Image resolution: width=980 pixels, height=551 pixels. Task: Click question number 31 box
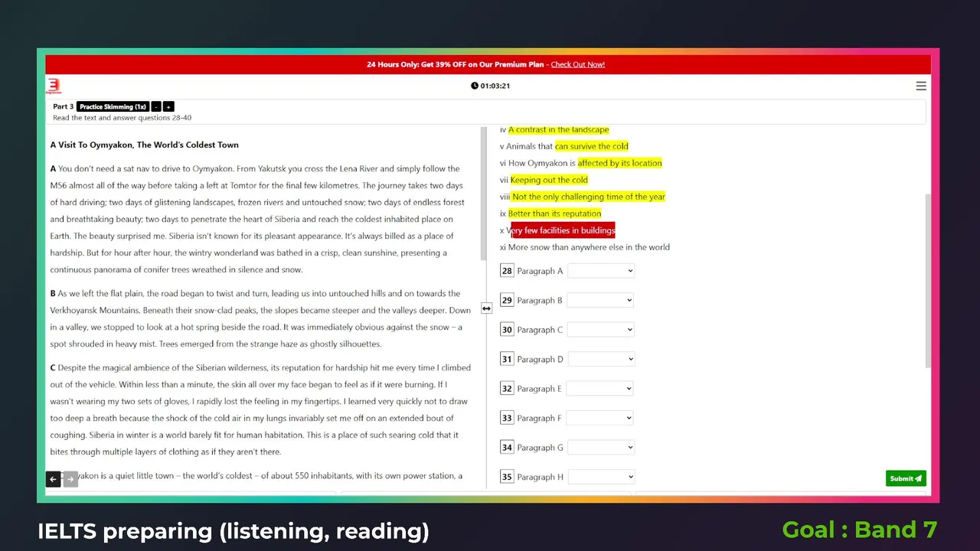507,359
